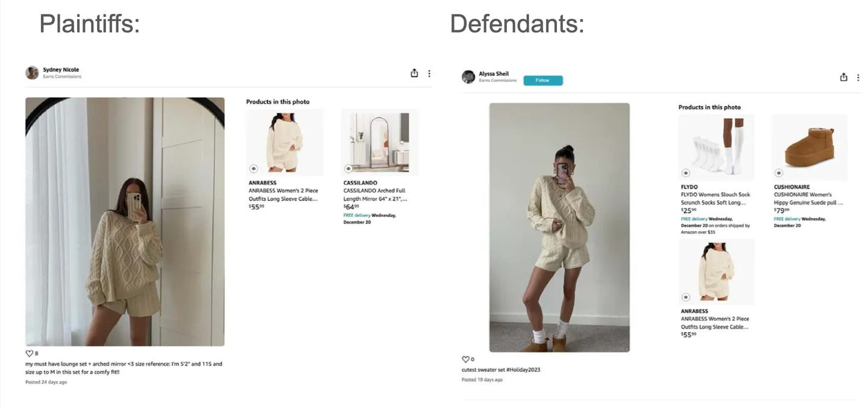
Task: Click the Sydney Nicole profile name
Action: [61, 70]
